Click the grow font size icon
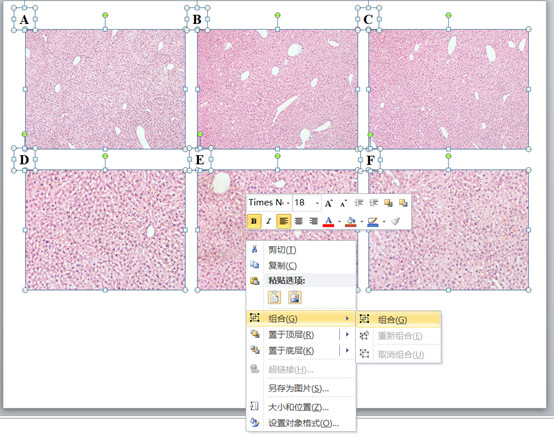 point(329,203)
